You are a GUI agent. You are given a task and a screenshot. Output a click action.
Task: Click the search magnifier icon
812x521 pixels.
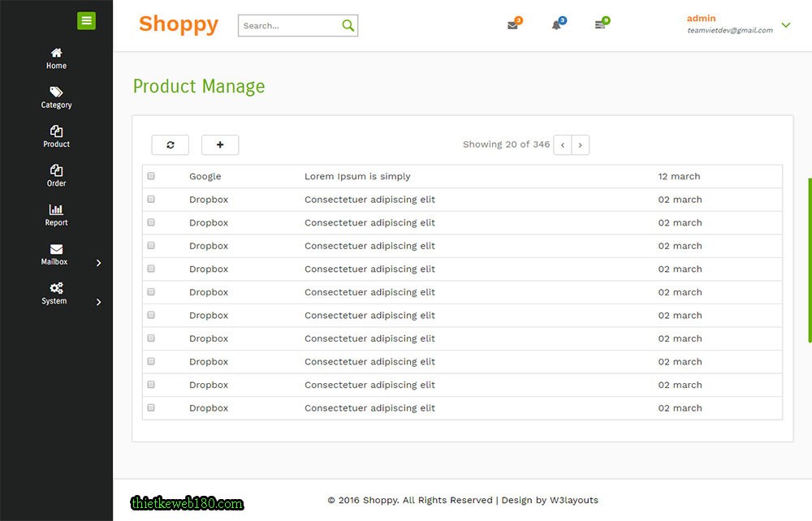coord(348,26)
